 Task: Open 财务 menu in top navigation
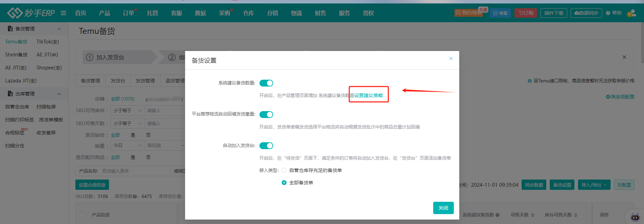point(320,13)
